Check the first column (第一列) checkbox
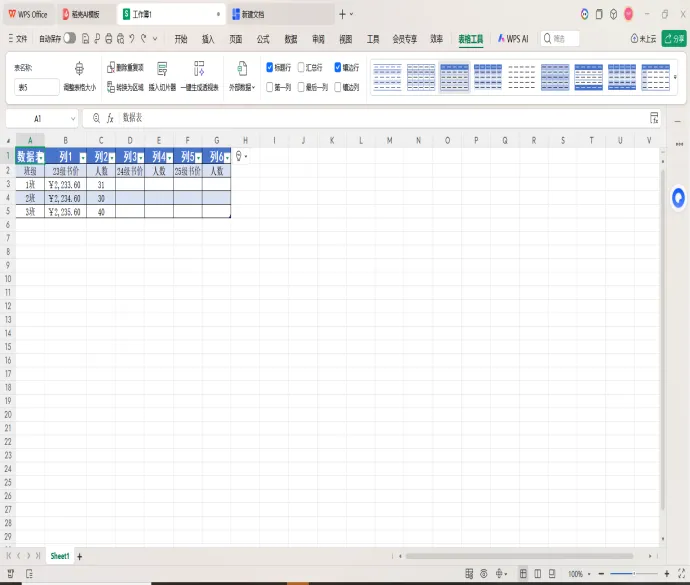Image resolution: width=690 pixels, height=585 pixels. coord(270,87)
